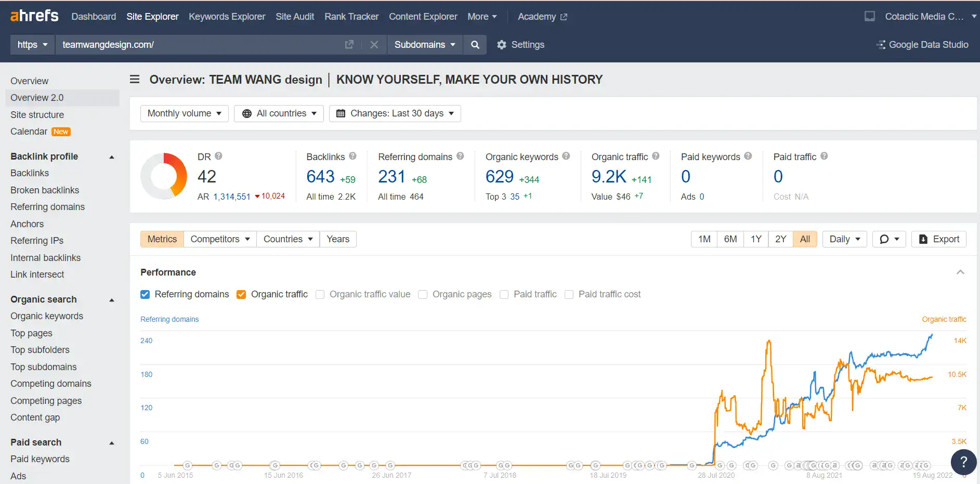Open Content gap in sidebar
Screen dimensions: 980x484
coord(35,417)
